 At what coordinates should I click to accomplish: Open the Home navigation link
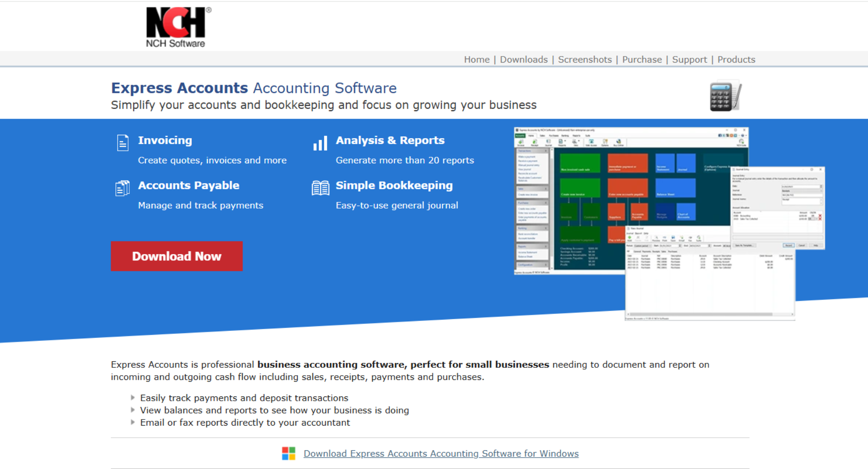477,59
